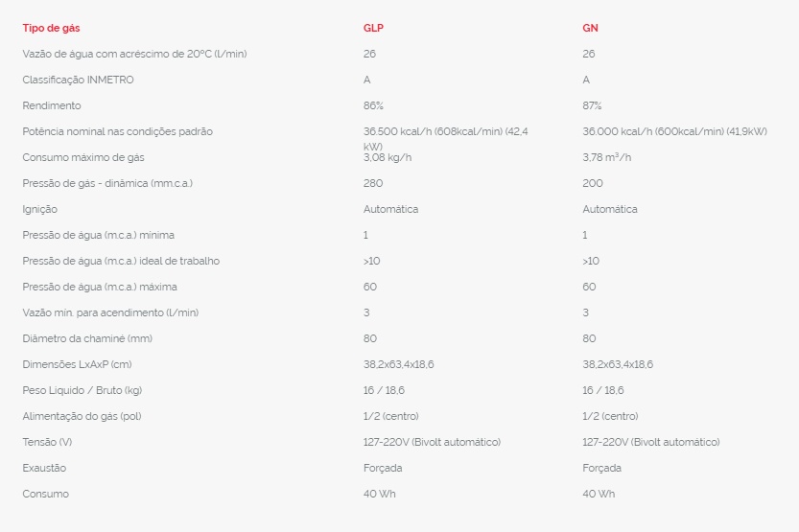Select the GLP column header
799x532 pixels.
pos(373,28)
